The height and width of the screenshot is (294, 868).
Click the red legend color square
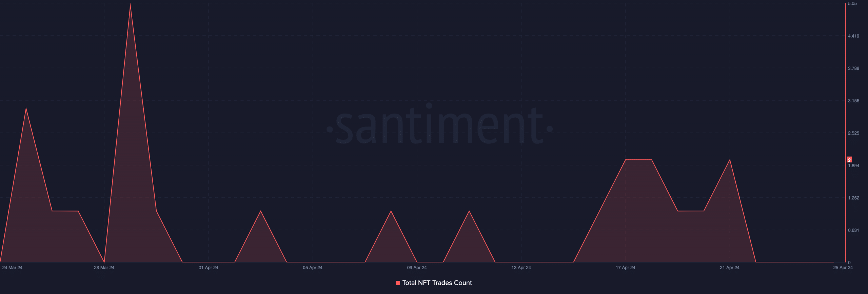(x=398, y=283)
